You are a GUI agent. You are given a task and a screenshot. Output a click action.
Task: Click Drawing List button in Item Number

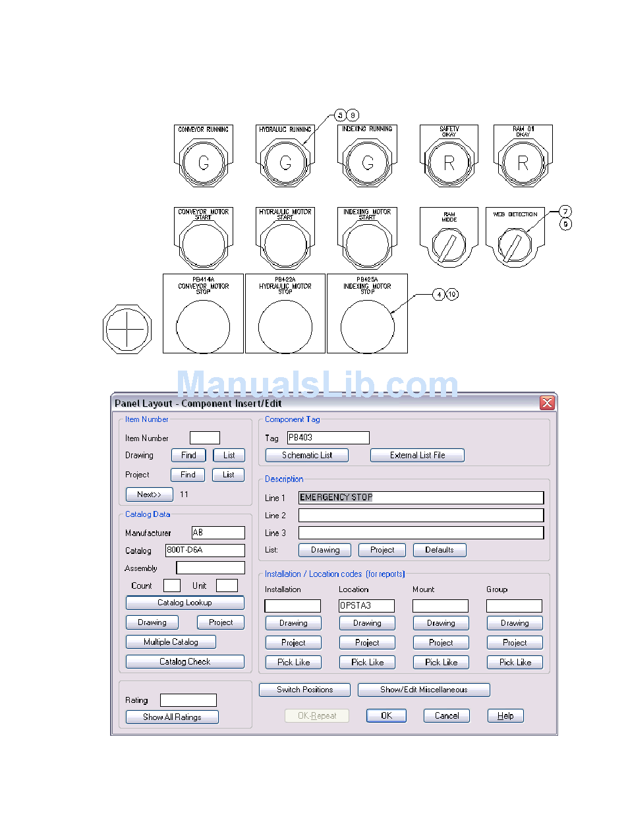click(229, 455)
